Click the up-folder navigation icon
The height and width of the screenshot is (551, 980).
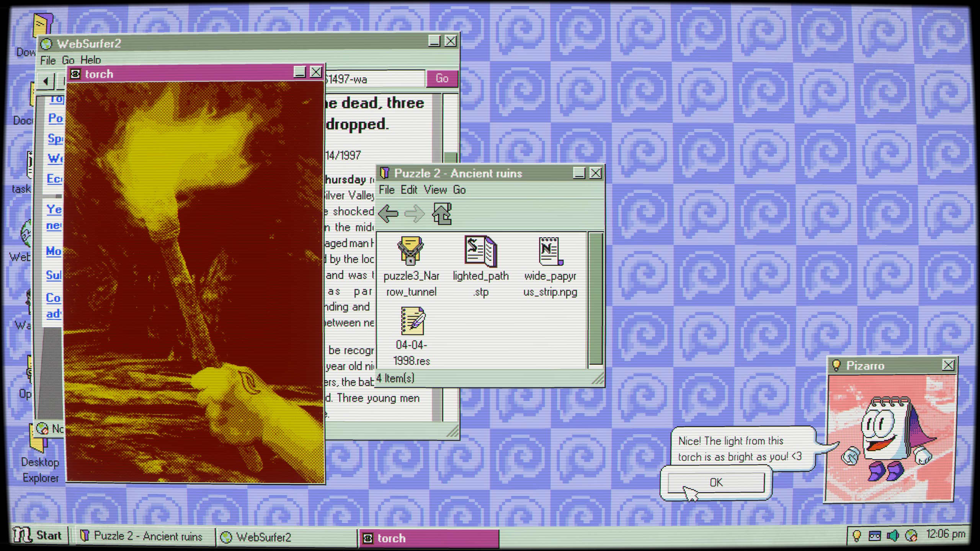pos(442,213)
